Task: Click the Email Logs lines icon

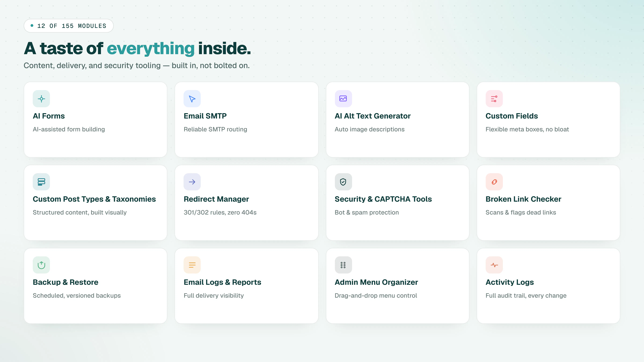Action: coord(192,265)
